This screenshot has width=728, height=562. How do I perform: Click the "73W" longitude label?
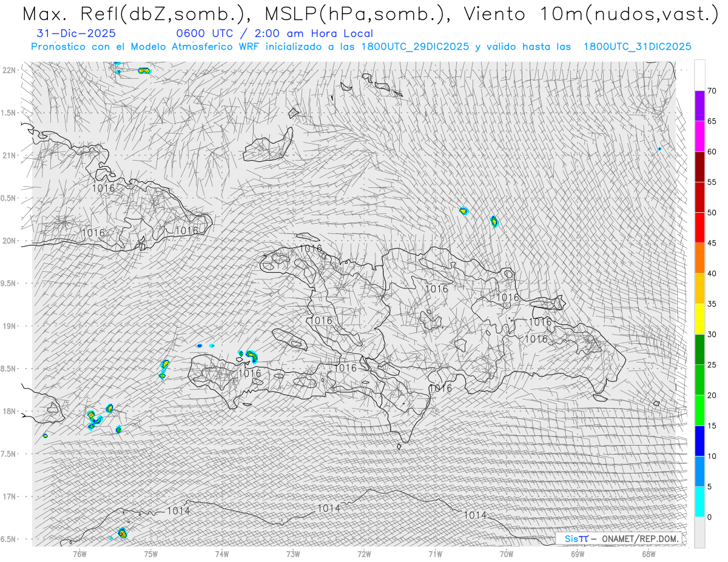tap(293, 554)
